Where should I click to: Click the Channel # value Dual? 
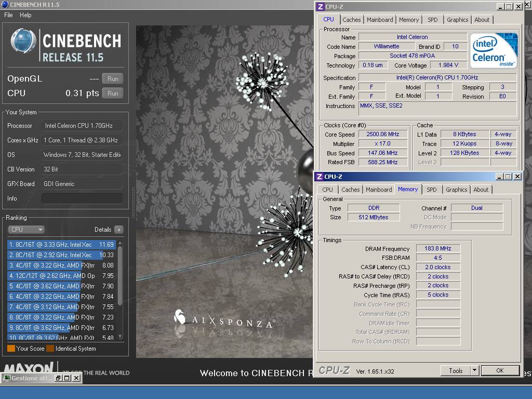pos(477,208)
